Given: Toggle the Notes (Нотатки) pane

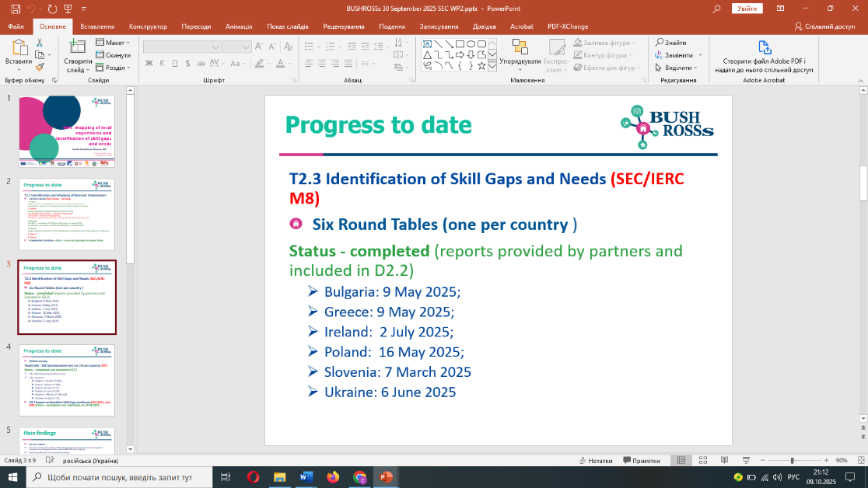Looking at the screenshot, I should point(595,460).
